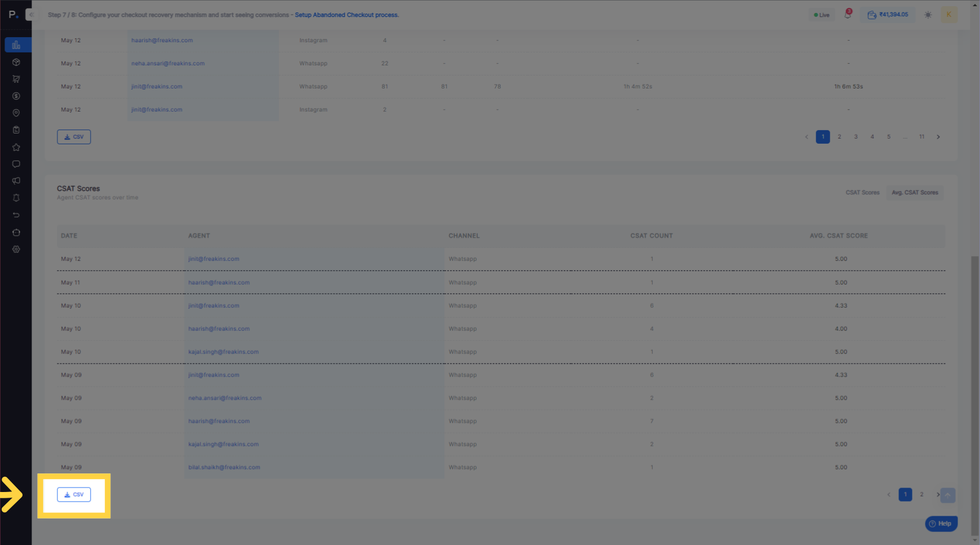Go to page 11 of upper table
Screen dimensions: 980x545
(921, 137)
